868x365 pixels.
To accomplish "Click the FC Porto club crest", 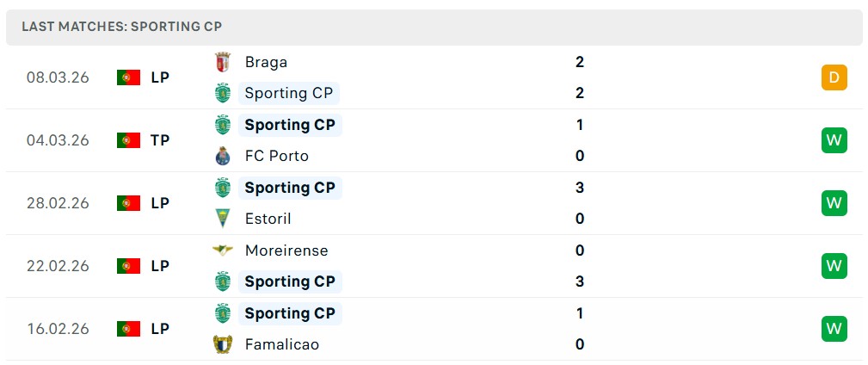I will 223,156.
